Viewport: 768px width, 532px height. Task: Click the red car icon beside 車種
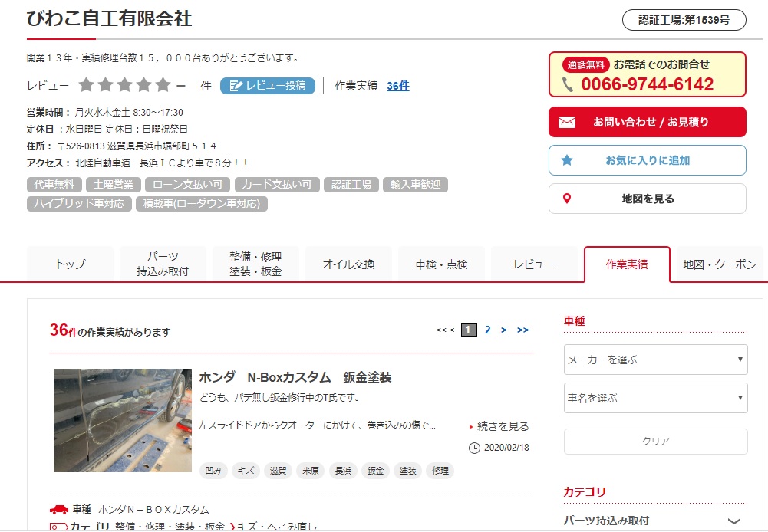click(x=59, y=510)
